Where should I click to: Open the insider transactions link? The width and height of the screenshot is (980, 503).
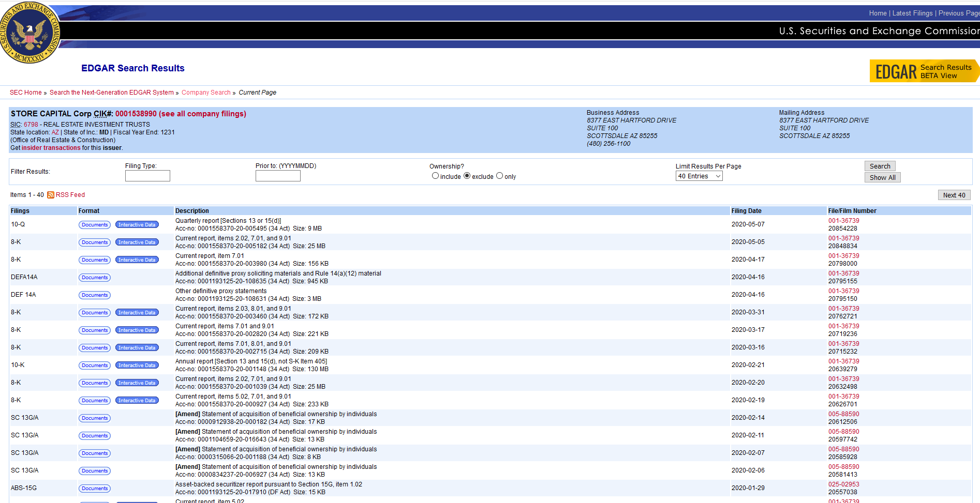coord(51,148)
